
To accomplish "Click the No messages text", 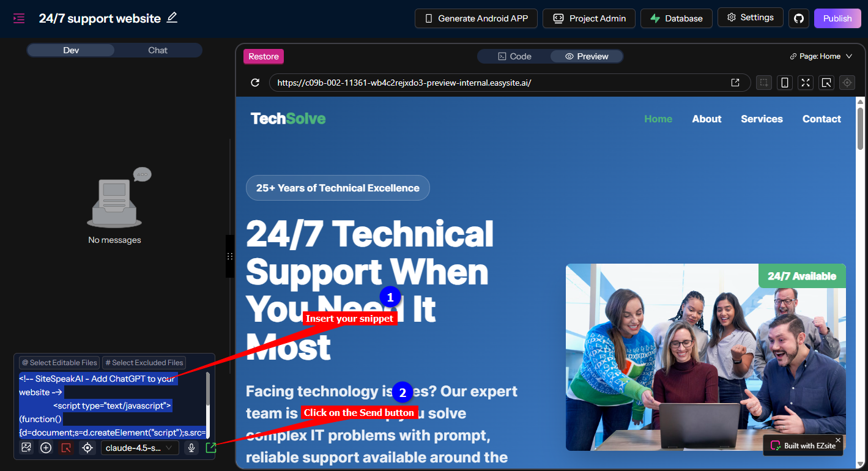I will 114,240.
